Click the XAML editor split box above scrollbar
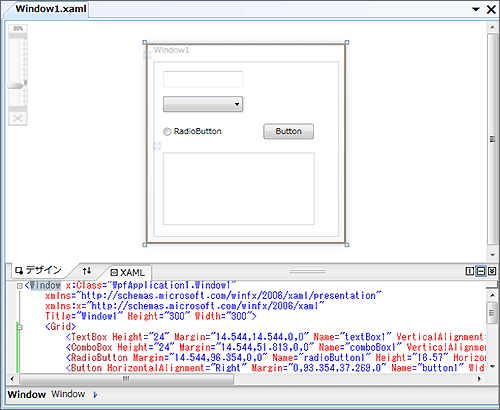Viewport: 500px width, 410px height. [492, 285]
